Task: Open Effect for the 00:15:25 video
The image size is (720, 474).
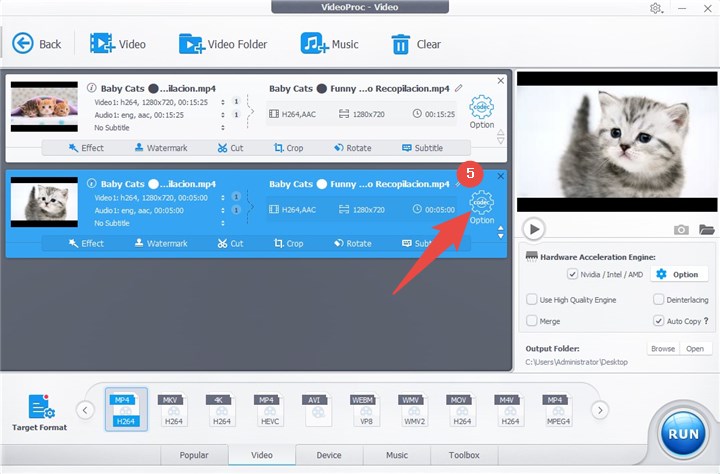Action: point(86,148)
